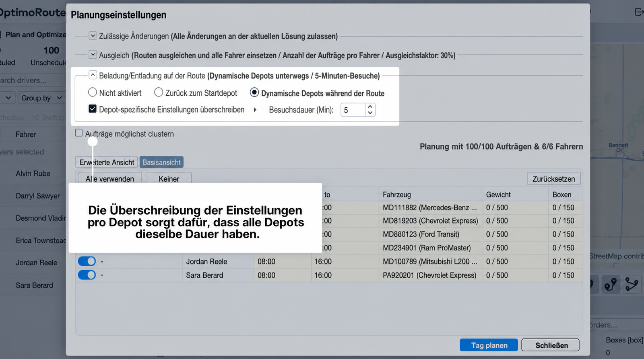This screenshot has height=359, width=644.
Task: Select vehicle MD234901 (Ram ProMaster) cell
Action: pos(431,248)
